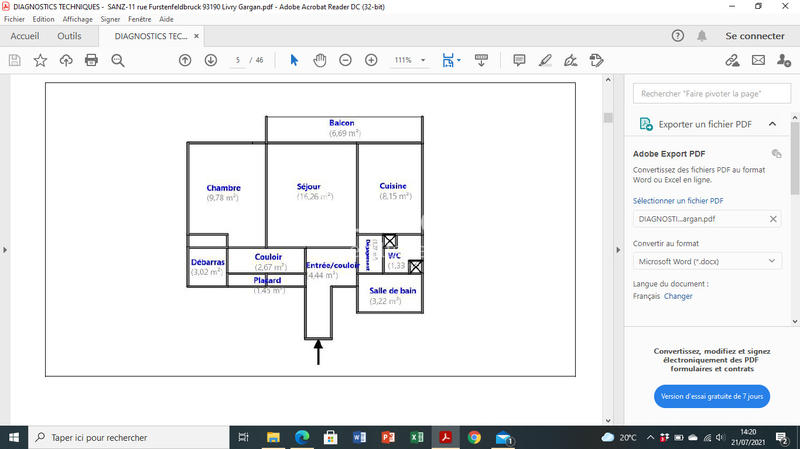Open the notifications bell

(x=703, y=35)
